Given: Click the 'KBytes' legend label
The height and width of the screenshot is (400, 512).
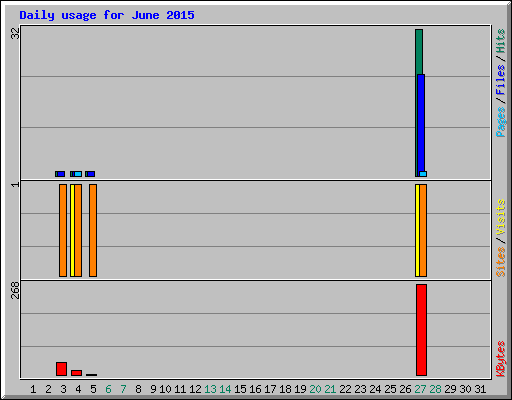Looking at the screenshot, I should (500, 359).
